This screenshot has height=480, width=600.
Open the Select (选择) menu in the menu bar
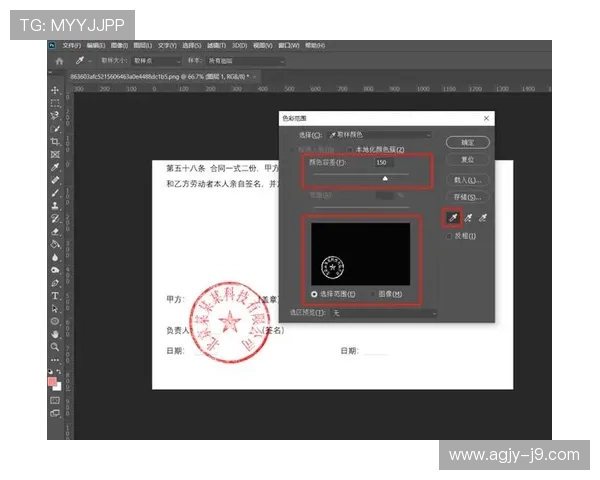[x=191, y=46]
